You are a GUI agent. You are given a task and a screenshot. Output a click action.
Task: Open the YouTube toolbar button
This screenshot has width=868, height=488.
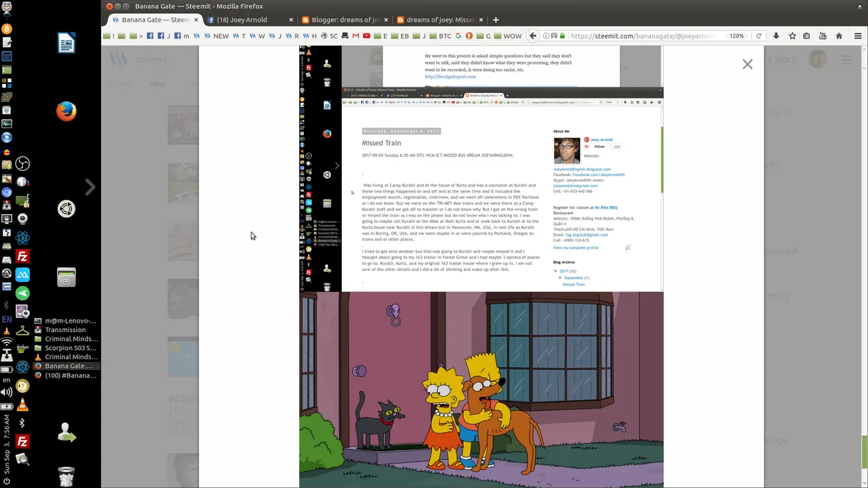pos(823,36)
